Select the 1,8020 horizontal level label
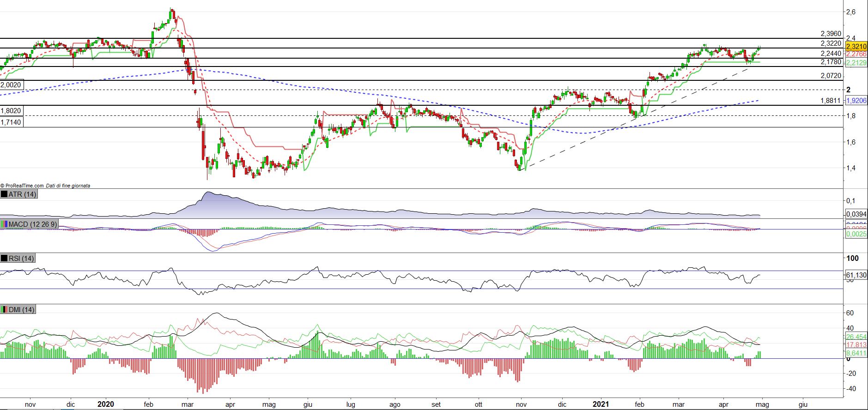This screenshot has width=868, height=410. [11, 111]
